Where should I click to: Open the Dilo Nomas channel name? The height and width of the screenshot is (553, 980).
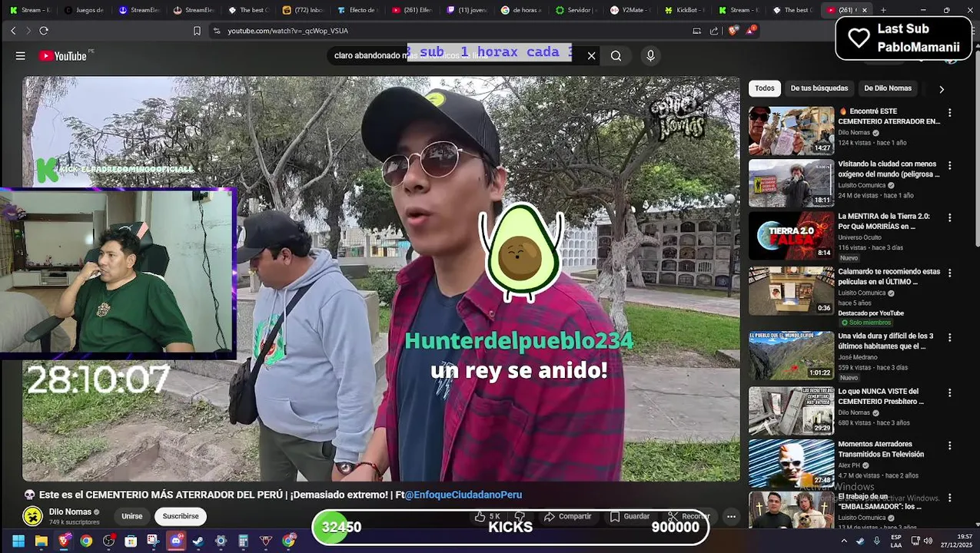(x=70, y=512)
